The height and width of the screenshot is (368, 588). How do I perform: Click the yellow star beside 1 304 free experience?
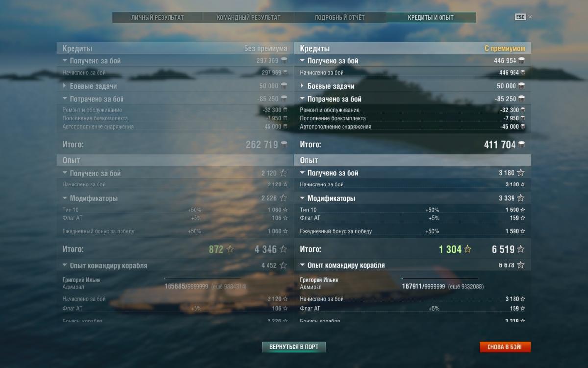pos(468,249)
